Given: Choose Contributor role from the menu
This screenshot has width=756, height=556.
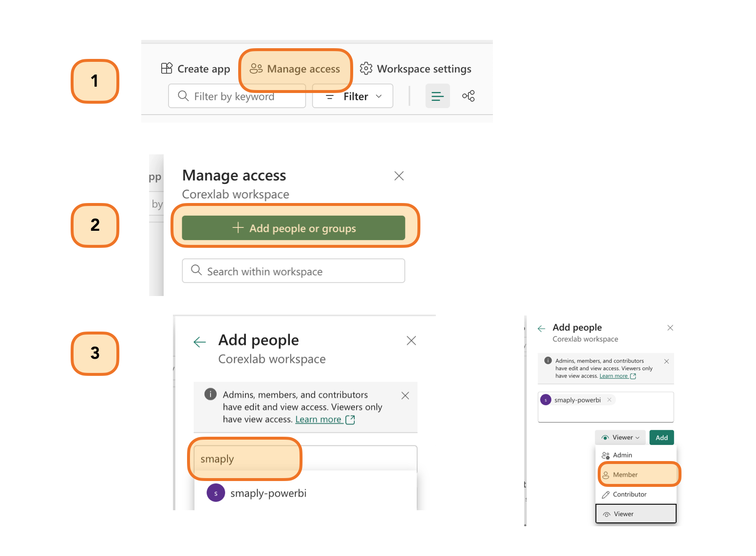Looking at the screenshot, I should coord(636,494).
